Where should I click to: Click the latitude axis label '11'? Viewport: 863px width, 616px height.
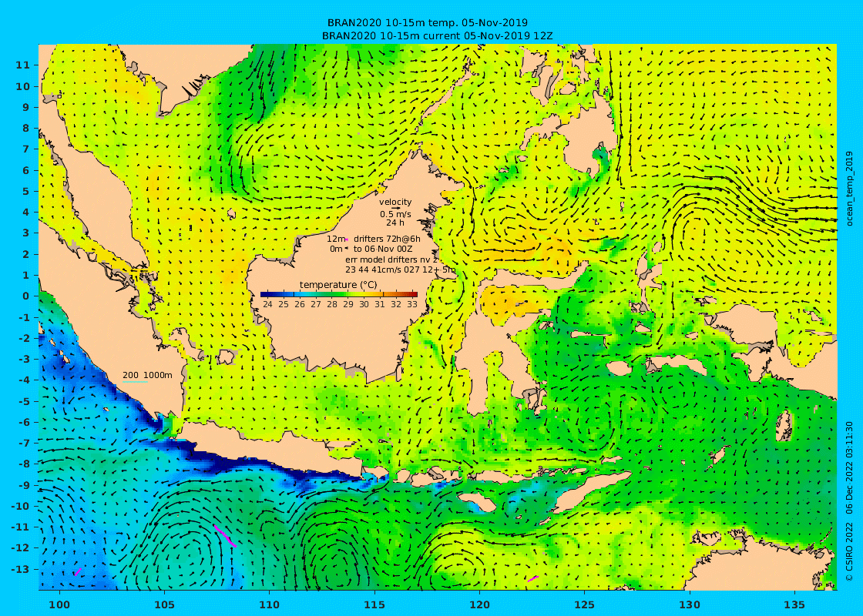pos(22,65)
